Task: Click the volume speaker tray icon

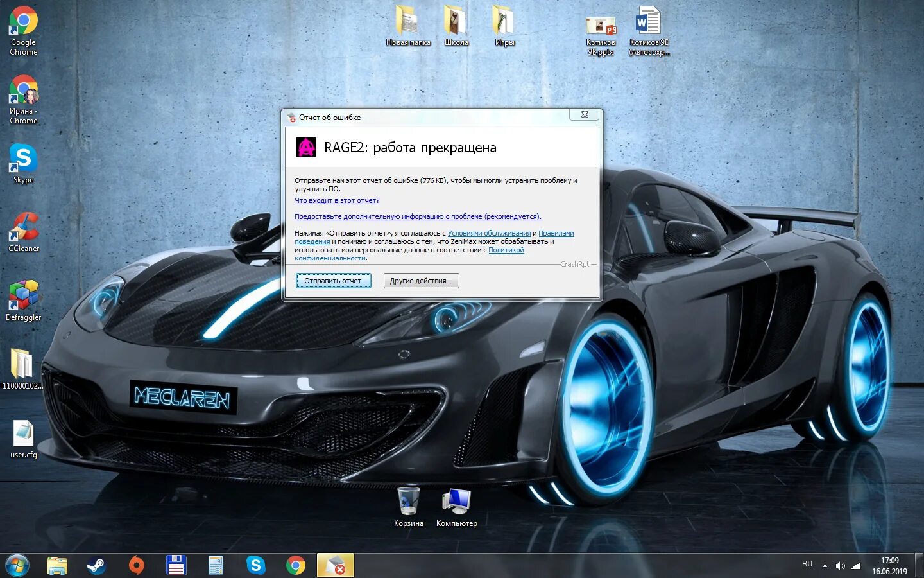Action: [840, 566]
